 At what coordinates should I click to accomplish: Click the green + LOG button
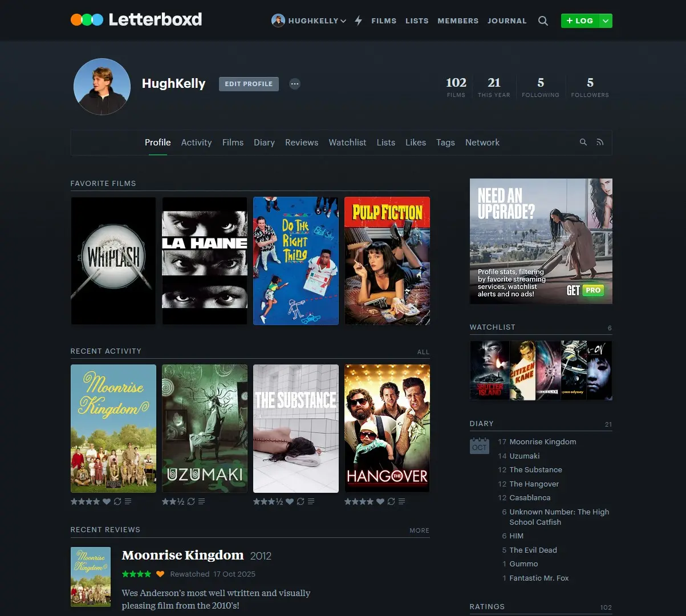click(x=580, y=21)
